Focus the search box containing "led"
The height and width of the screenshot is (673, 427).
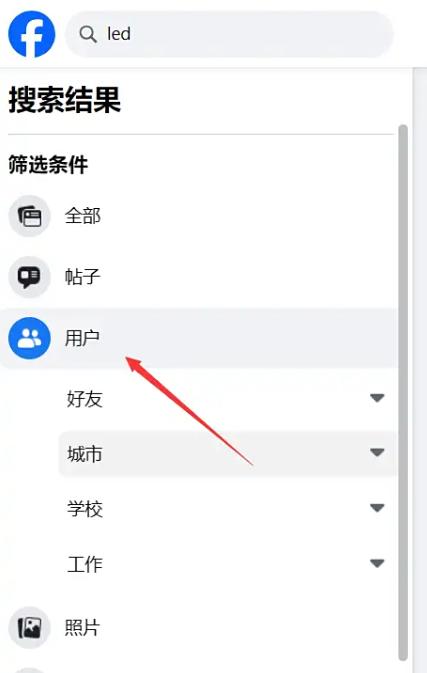coord(229,34)
